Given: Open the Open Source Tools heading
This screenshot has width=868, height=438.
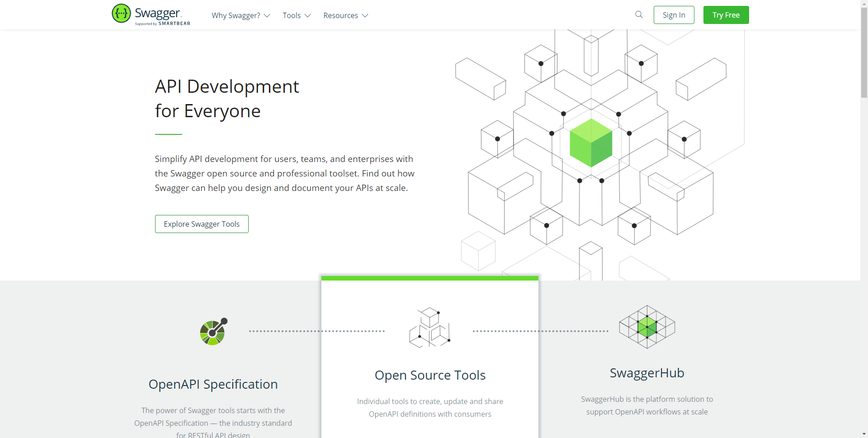Looking at the screenshot, I should click(x=430, y=375).
